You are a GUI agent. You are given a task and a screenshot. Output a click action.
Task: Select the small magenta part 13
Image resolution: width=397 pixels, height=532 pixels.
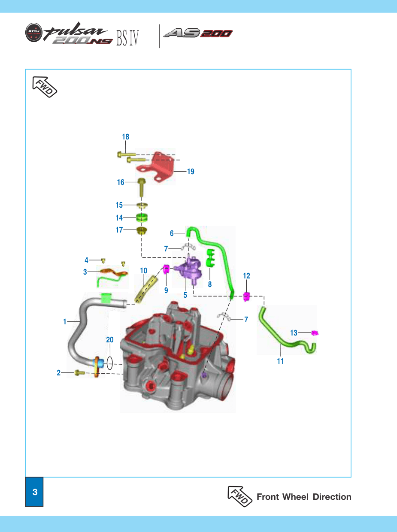pos(315,333)
